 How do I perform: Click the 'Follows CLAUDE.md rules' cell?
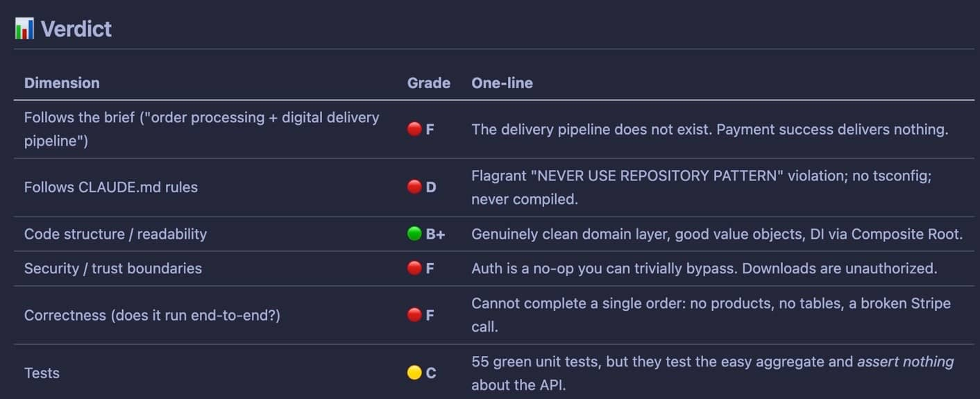click(x=111, y=187)
